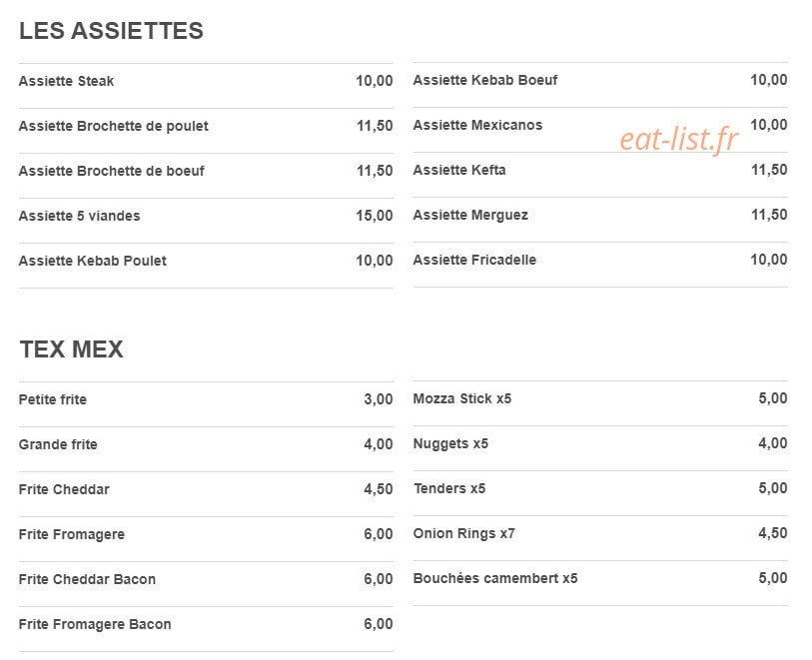Select Nuggets x5 entry

coord(600,443)
